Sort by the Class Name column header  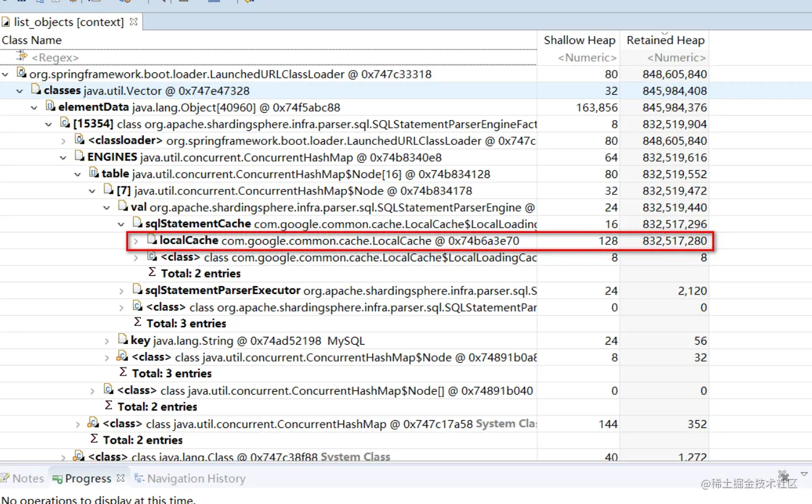point(268,40)
